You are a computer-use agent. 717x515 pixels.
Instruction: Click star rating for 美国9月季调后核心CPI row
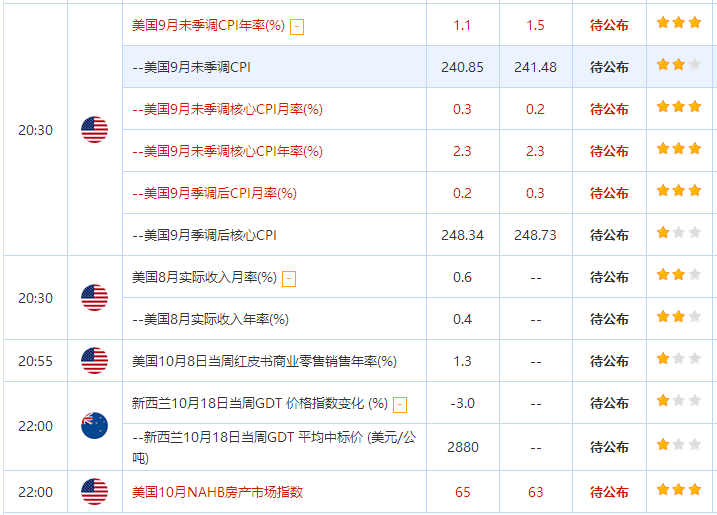pyautogui.click(x=679, y=233)
